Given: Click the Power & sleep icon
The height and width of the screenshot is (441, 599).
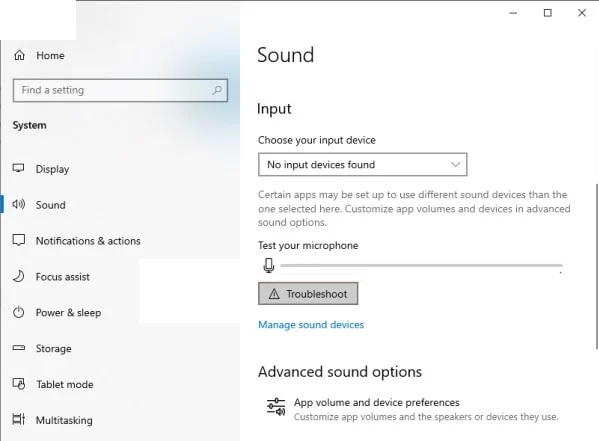Looking at the screenshot, I should pos(18,312).
